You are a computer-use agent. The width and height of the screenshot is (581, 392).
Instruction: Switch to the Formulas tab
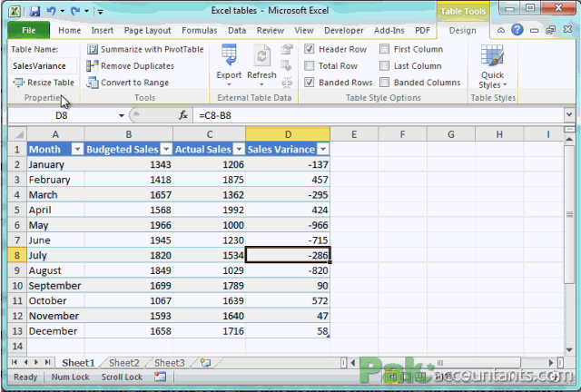200,30
